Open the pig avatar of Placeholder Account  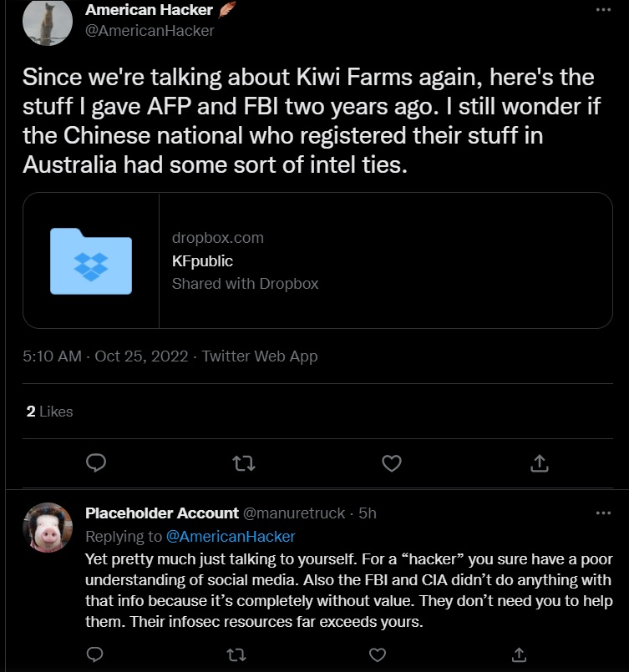pos(47,528)
